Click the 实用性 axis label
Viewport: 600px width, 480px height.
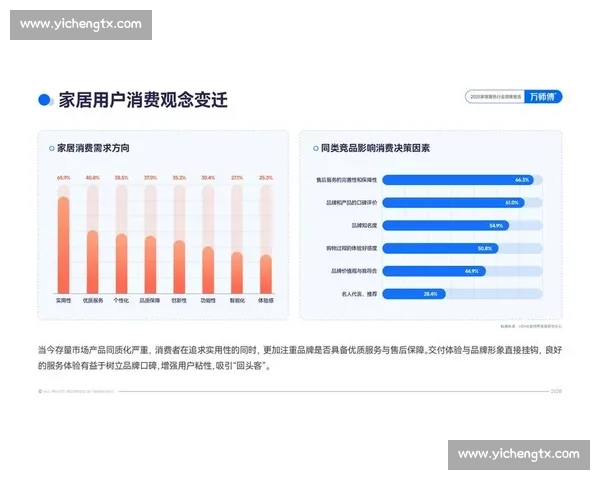click(x=64, y=301)
